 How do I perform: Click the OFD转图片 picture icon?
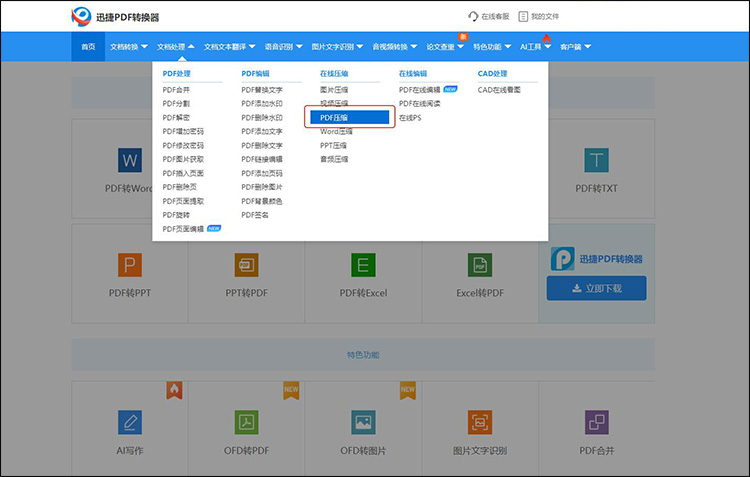click(363, 422)
